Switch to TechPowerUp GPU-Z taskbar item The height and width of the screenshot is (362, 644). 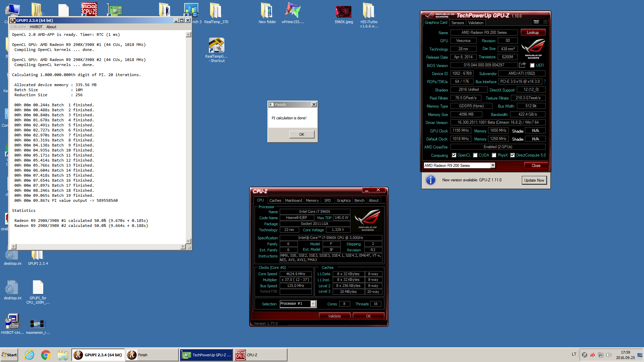tap(206, 355)
